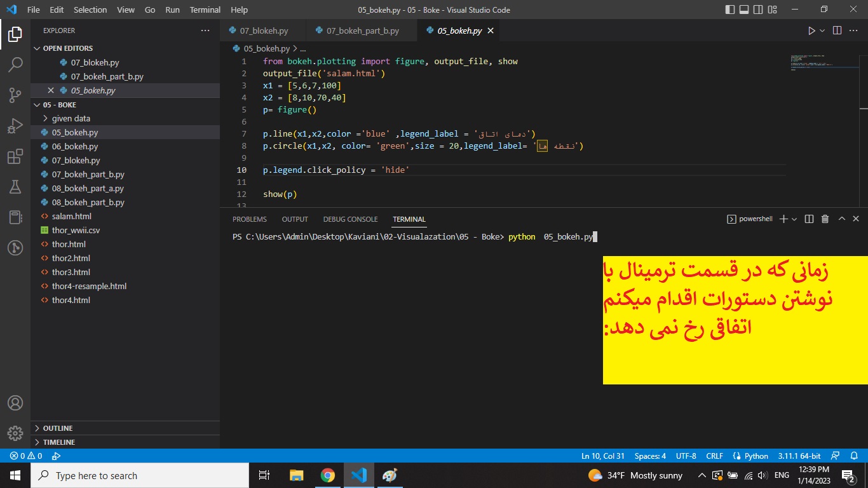This screenshot has width=868, height=488.
Task: Switch to the 07_blokeh.py editor tab
Action: [263, 30]
